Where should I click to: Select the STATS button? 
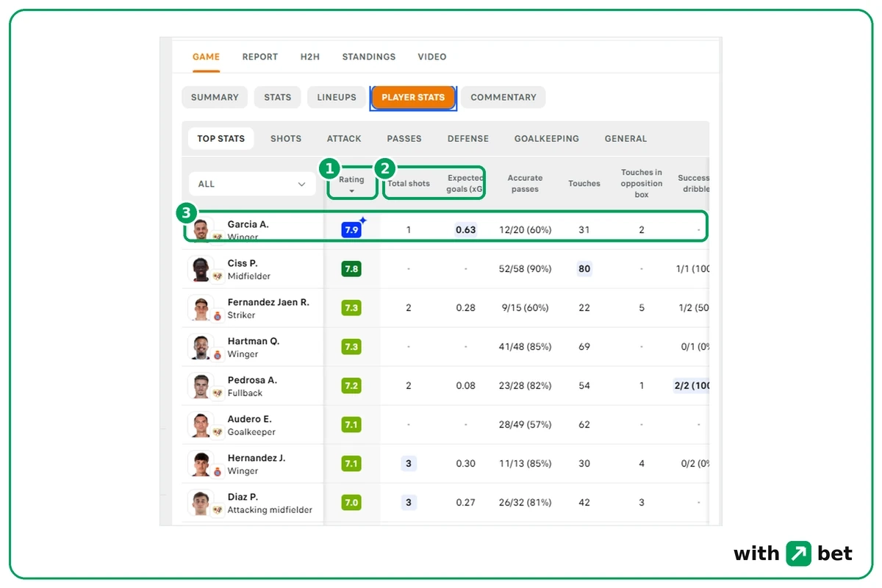(278, 97)
